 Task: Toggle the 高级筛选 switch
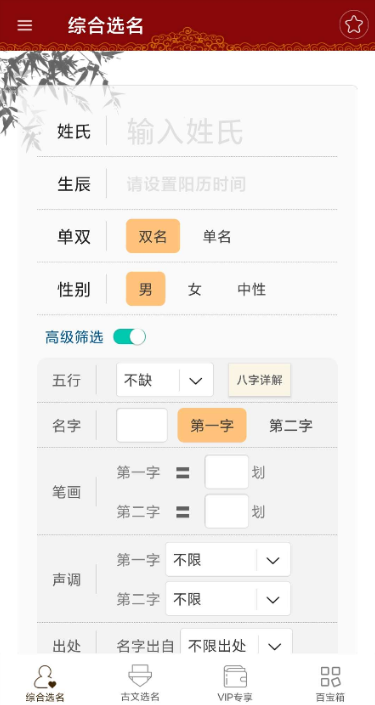tap(129, 337)
